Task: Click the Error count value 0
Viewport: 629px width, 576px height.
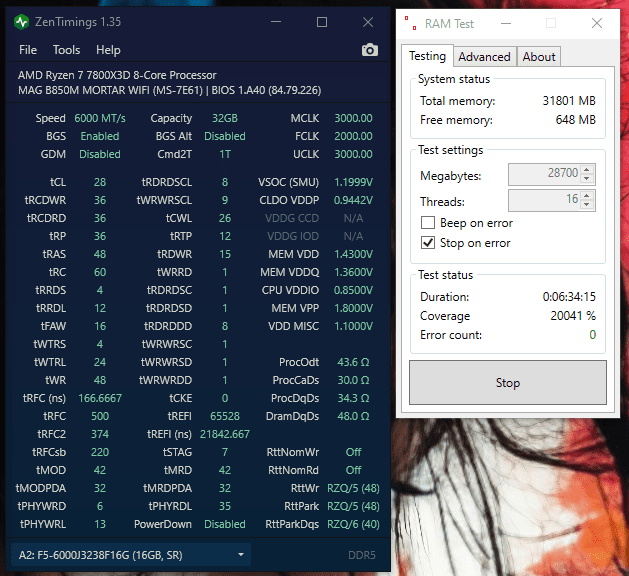Action: point(592,335)
